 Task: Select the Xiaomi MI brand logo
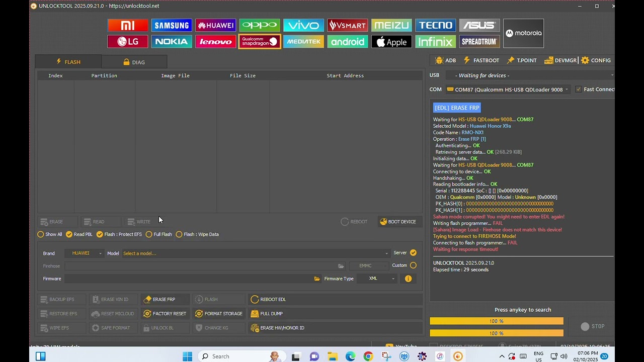[128, 25]
